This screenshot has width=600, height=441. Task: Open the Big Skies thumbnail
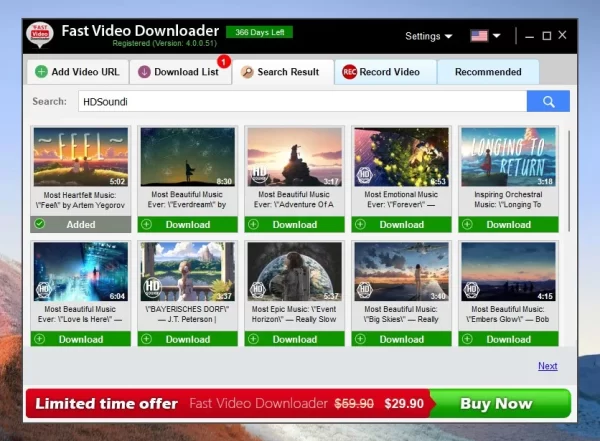tap(401, 271)
